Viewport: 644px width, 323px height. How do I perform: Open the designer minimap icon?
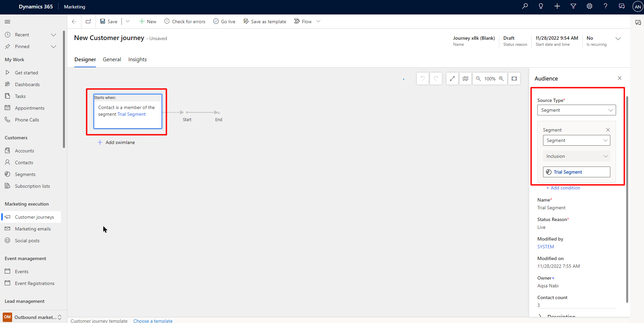click(465, 78)
